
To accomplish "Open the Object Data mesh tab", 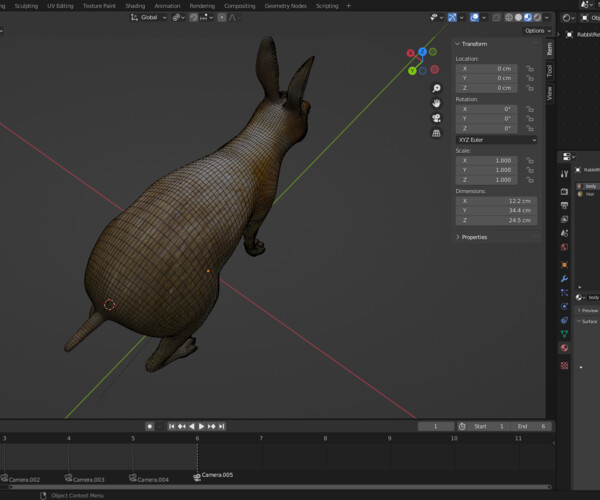I will pyautogui.click(x=564, y=334).
